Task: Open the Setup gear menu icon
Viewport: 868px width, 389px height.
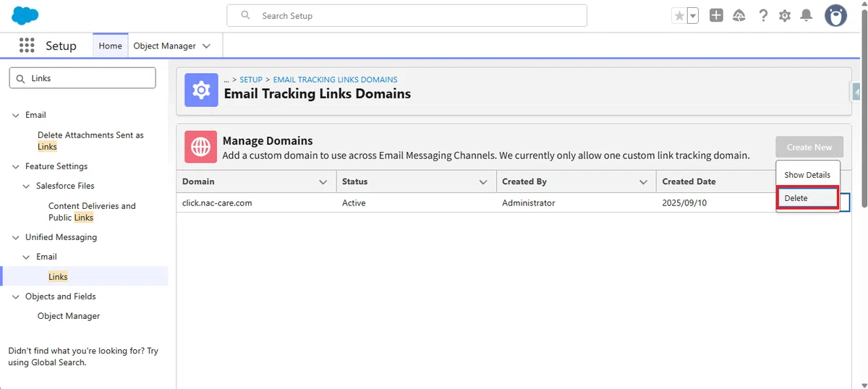Action: pos(785,15)
